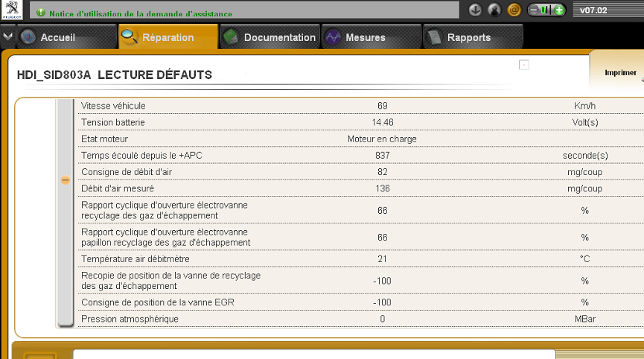The image size is (644, 359).
Task: Click the °C unit cell
Action: pyautogui.click(x=585, y=258)
